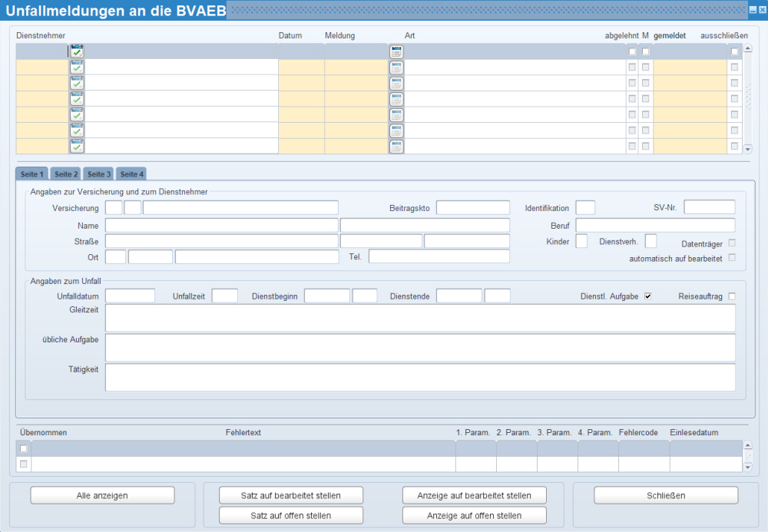Tick the abgelehnt checkbox in the third row
The image size is (768, 532).
click(632, 83)
